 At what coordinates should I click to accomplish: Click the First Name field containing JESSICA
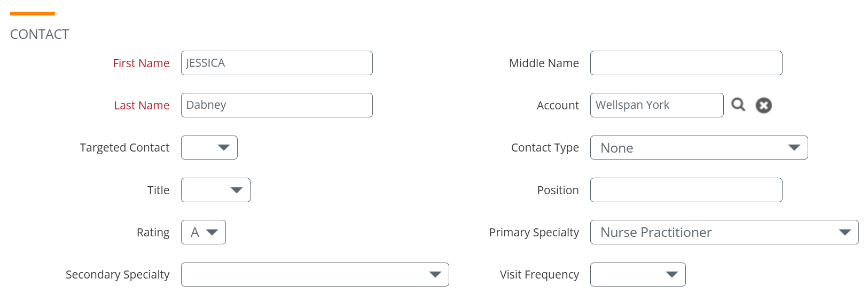click(x=277, y=63)
